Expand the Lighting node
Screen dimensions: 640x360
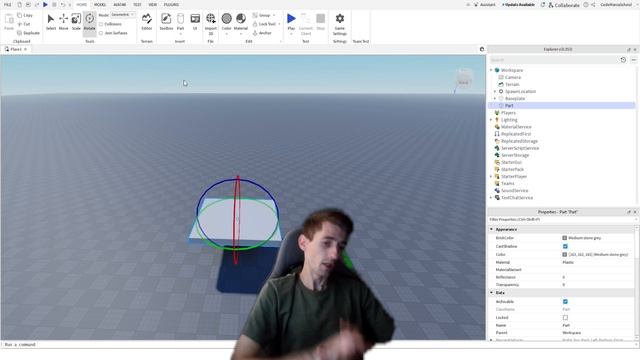[491, 120]
